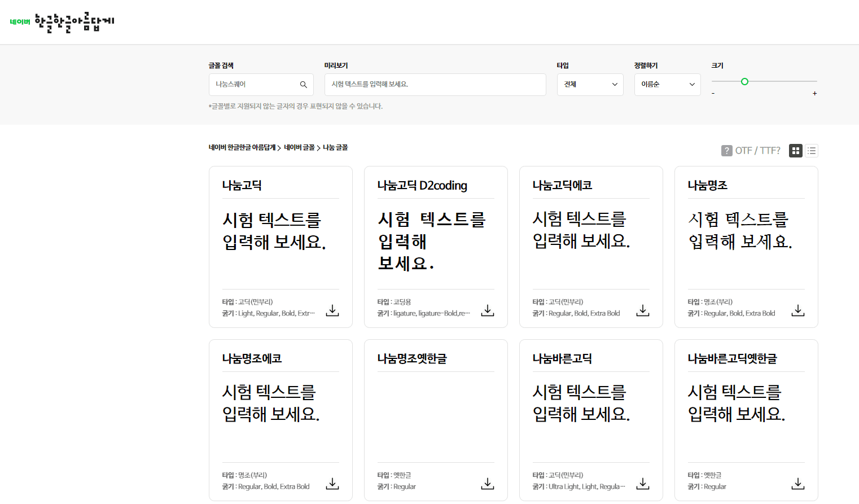Click the Naver logo in the header

[20, 22]
